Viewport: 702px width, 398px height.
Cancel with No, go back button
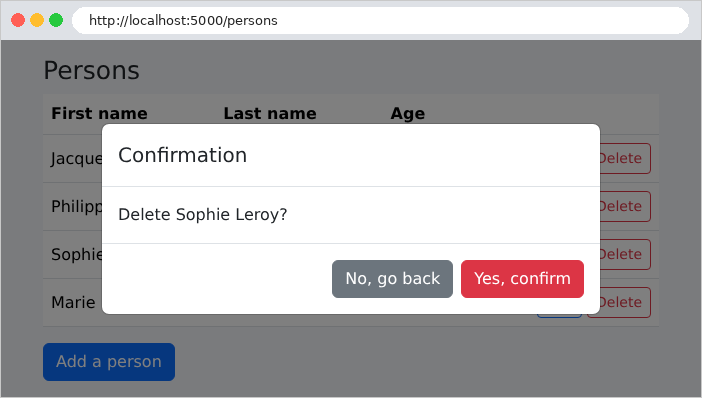coord(392,279)
